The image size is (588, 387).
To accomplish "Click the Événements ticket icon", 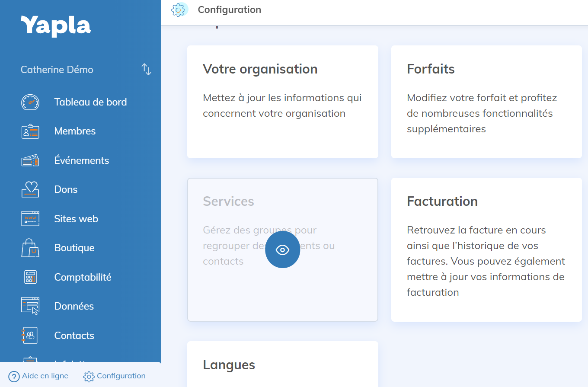I will tap(30, 160).
